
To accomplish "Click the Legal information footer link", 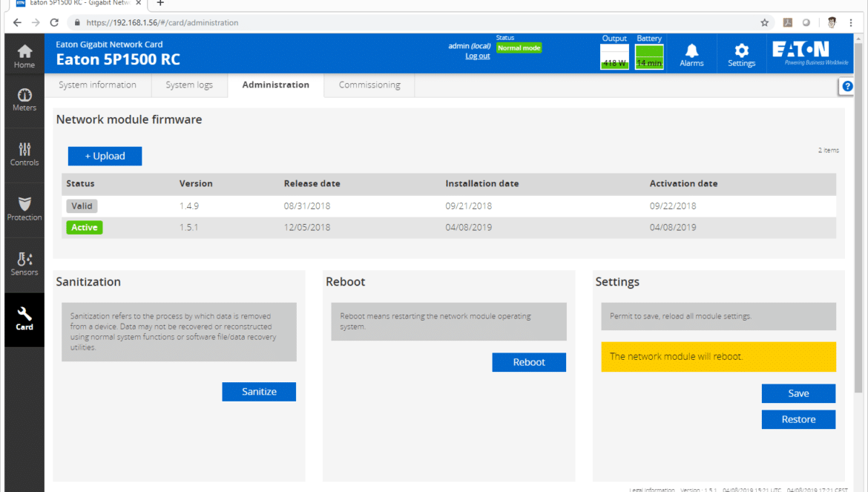I will (651, 490).
